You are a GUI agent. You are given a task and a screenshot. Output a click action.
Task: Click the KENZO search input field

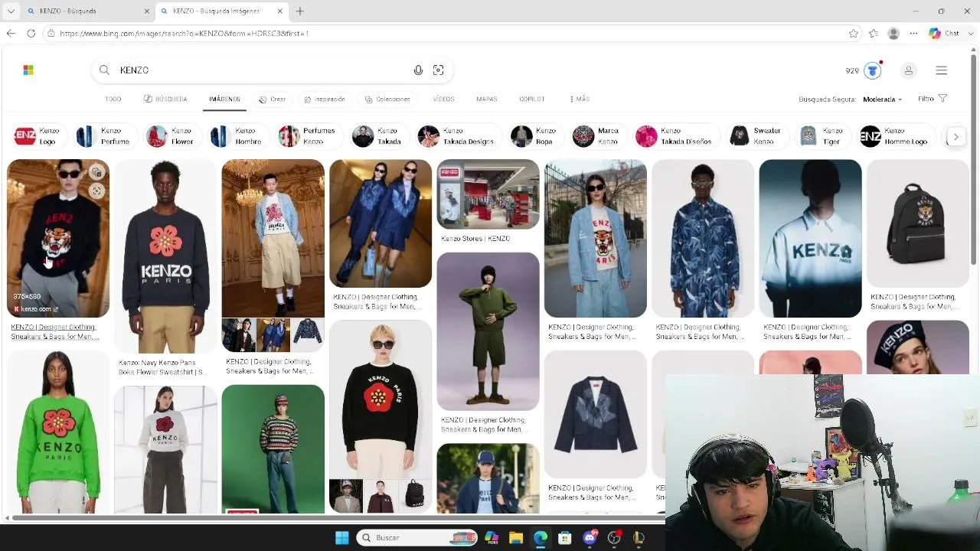tap(260, 70)
